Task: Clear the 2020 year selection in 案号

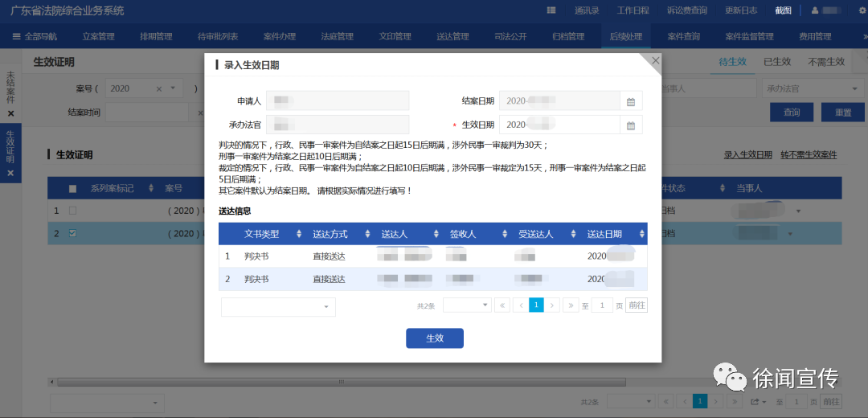Action: 159,88
